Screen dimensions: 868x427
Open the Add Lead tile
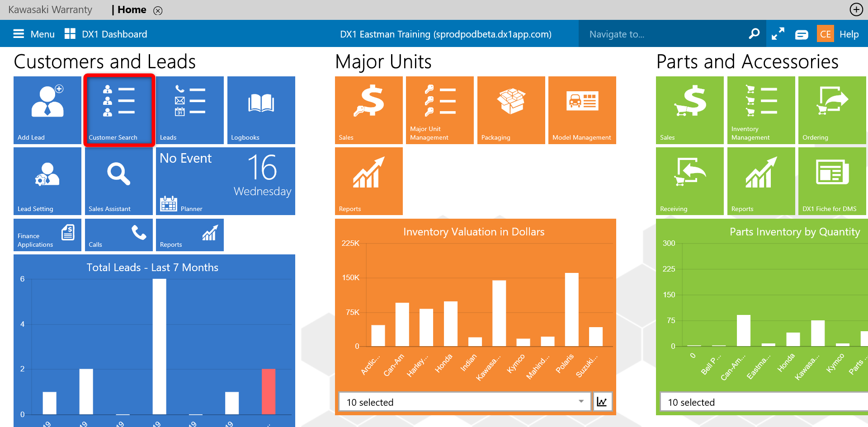47,110
